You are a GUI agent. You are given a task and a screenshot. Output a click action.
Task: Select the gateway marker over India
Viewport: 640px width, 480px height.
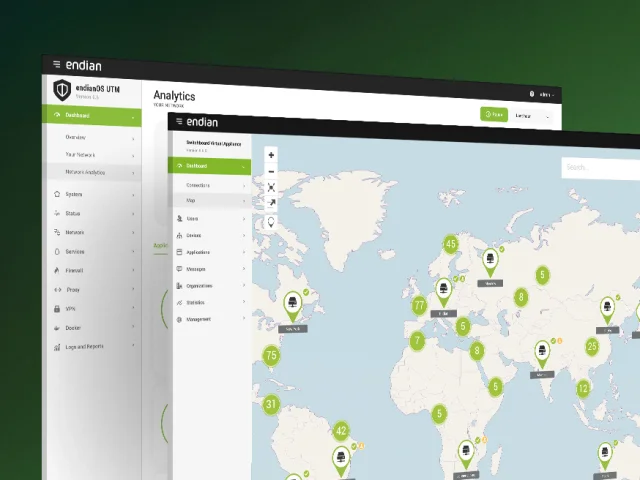(x=542, y=354)
